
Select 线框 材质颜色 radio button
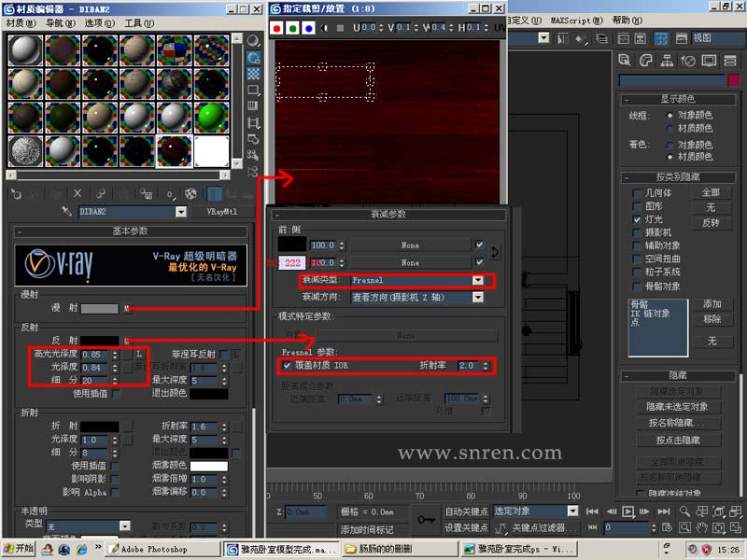[x=669, y=128]
